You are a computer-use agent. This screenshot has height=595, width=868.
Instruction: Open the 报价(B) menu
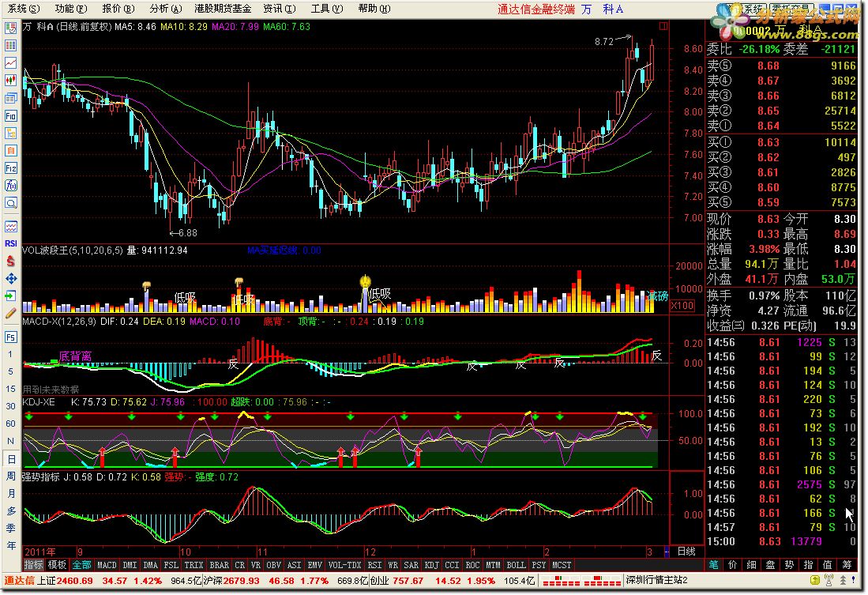[118, 9]
